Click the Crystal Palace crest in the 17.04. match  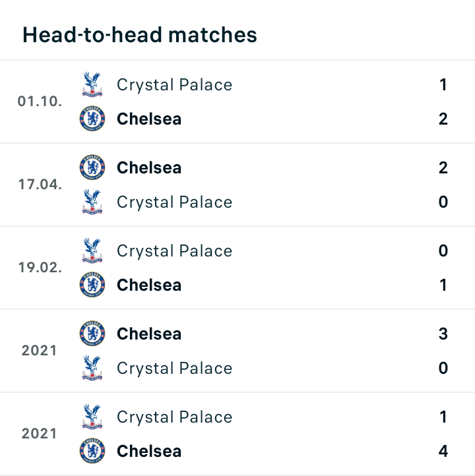92,202
